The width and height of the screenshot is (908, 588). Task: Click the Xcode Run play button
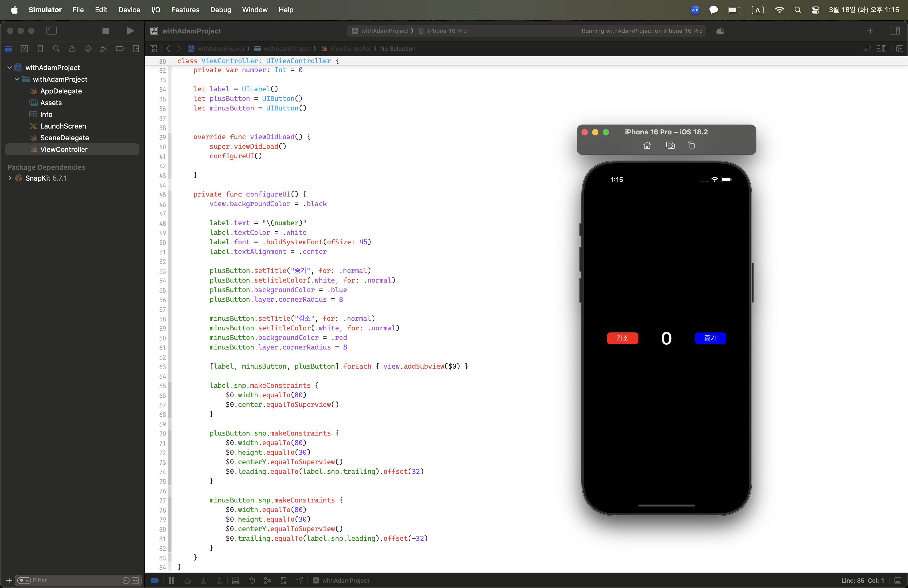point(130,31)
